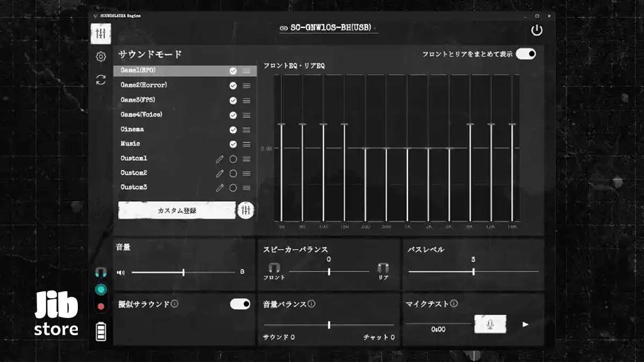Click the sync refresh icon in sidebar
Viewport: 644px width, 362px height.
(101, 80)
